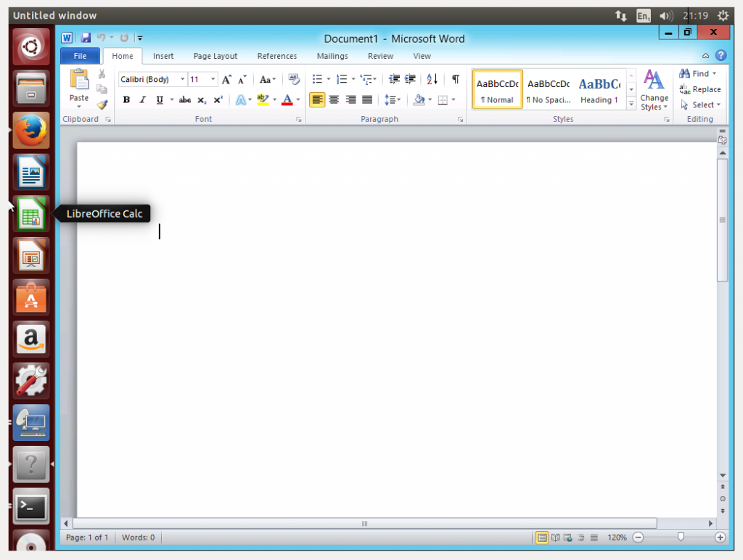Switch to the Page Layout tab
Image resolution: width=743 pixels, height=560 pixels.
tap(215, 56)
